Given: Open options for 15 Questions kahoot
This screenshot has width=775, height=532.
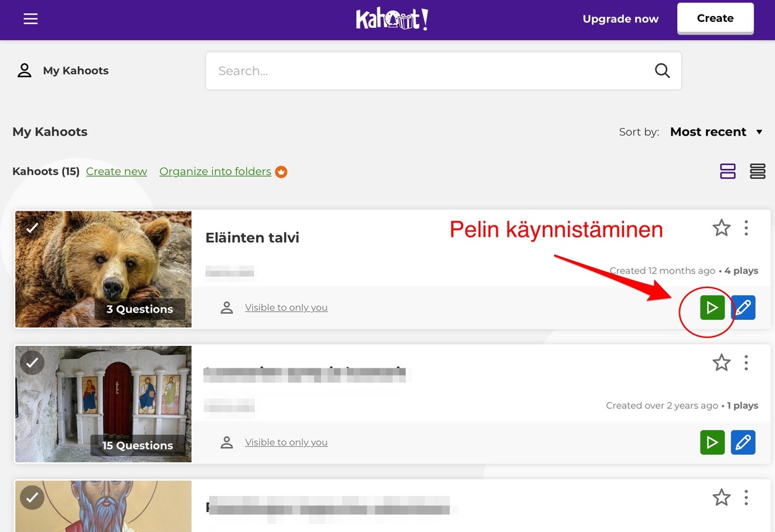Looking at the screenshot, I should point(746,362).
